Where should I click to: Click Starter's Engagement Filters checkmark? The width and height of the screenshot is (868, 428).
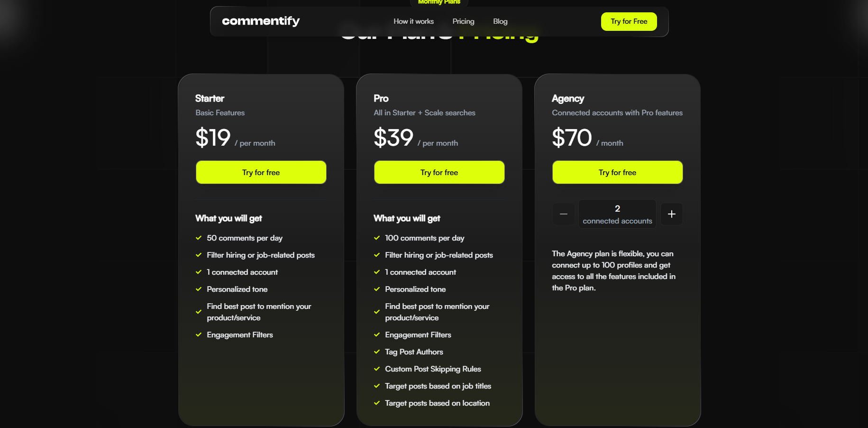[199, 335]
